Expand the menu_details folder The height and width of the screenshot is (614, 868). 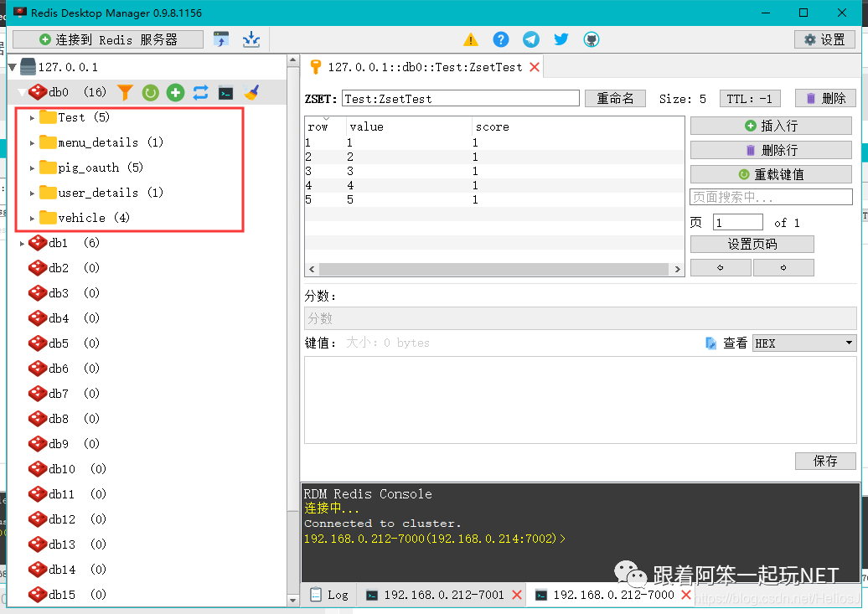(32, 143)
